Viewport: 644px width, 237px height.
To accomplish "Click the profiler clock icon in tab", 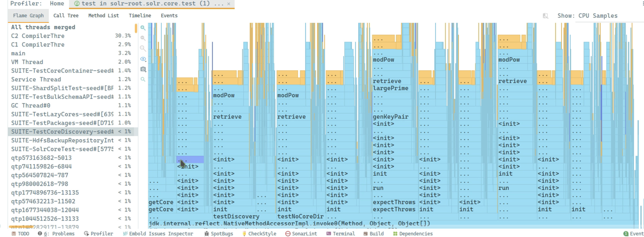I will point(77,3).
